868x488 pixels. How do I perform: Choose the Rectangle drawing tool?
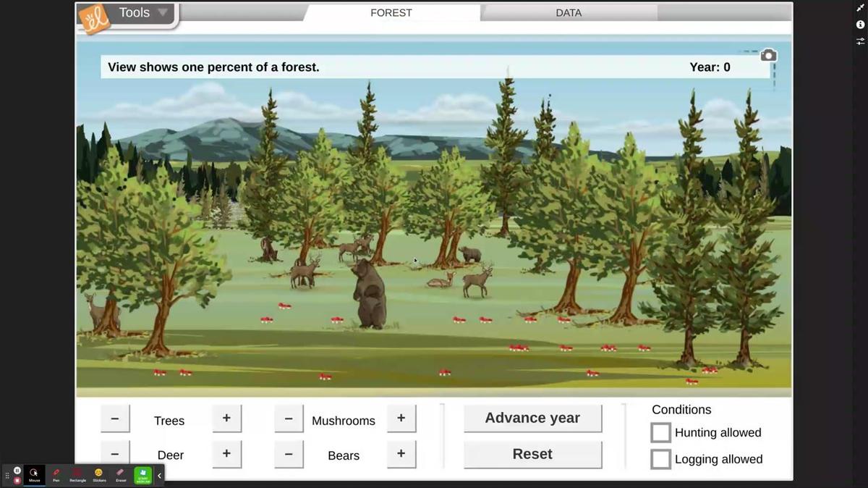click(x=77, y=474)
